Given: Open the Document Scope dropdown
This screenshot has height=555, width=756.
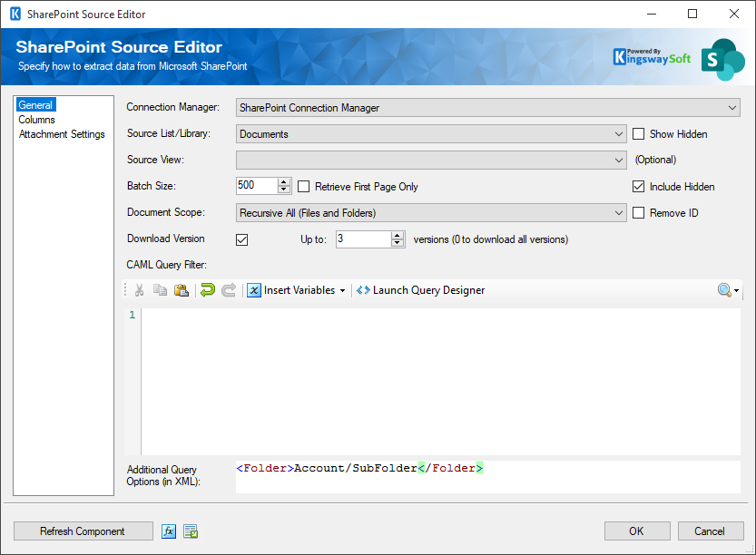Looking at the screenshot, I should [x=431, y=213].
